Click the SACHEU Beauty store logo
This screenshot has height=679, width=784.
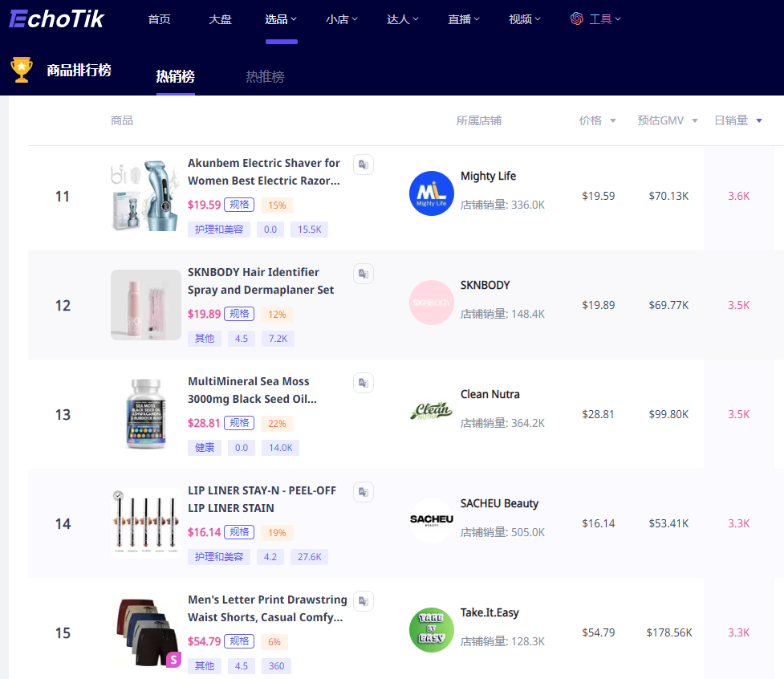(x=431, y=520)
